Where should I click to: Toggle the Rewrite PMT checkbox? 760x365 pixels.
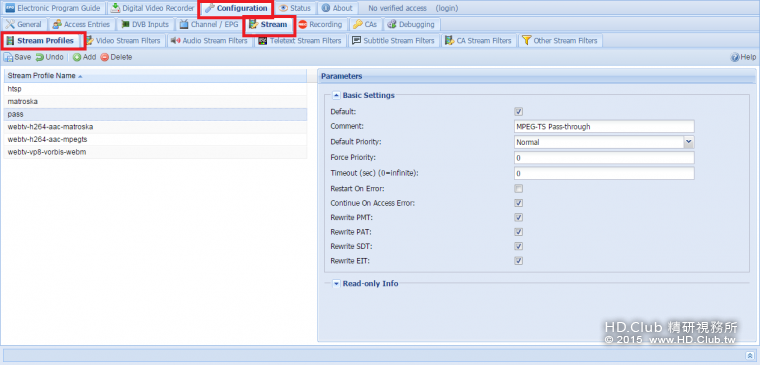(x=519, y=218)
